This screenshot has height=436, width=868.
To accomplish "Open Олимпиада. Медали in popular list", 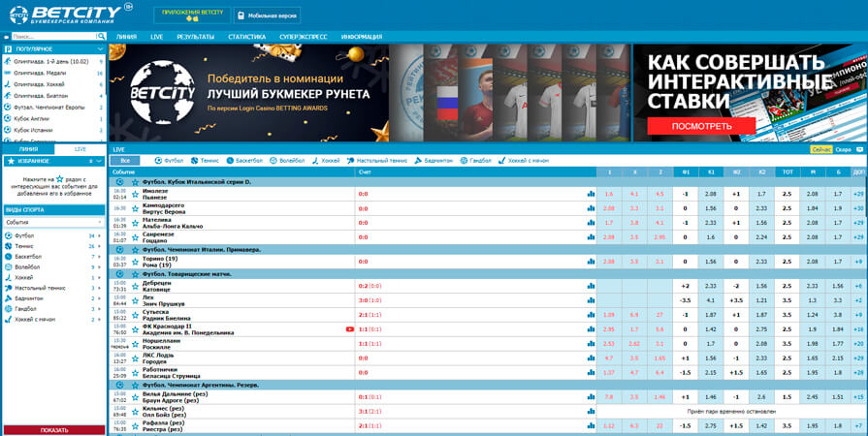I will point(40,73).
